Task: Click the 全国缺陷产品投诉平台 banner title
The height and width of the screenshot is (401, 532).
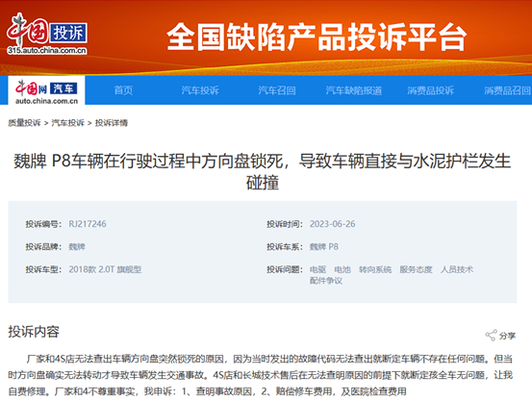Action: click(317, 37)
